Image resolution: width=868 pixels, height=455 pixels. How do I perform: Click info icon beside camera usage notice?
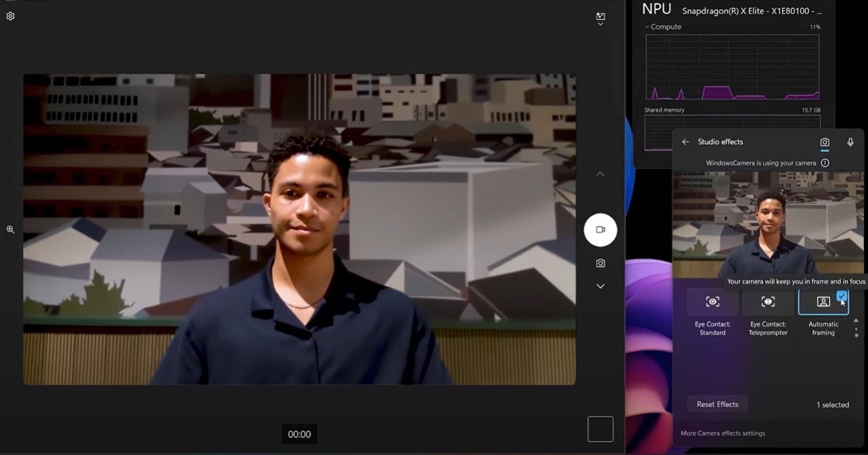pos(824,163)
